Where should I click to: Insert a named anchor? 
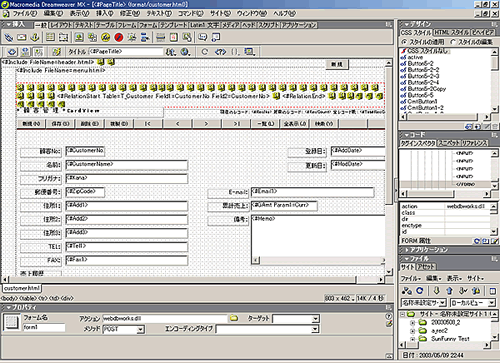(x=35, y=37)
